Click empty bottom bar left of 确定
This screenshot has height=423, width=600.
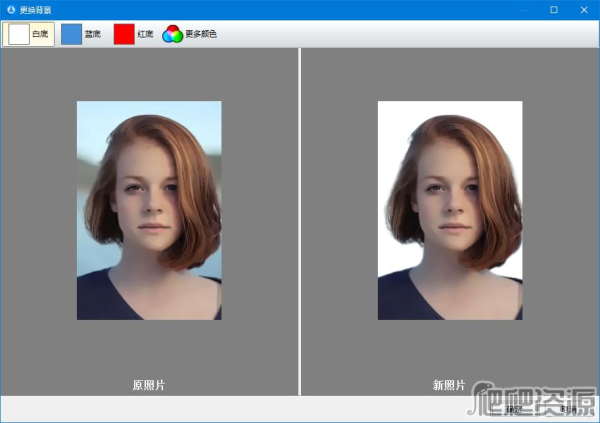click(x=250, y=409)
